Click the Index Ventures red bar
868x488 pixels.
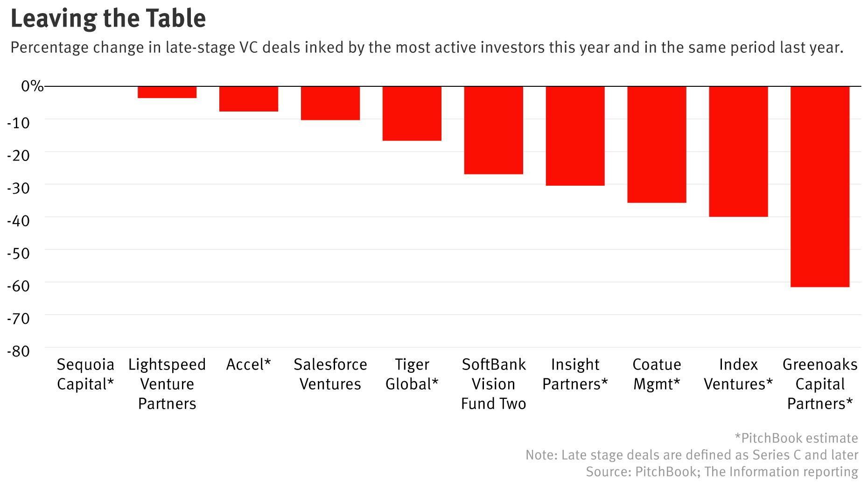[x=738, y=152]
